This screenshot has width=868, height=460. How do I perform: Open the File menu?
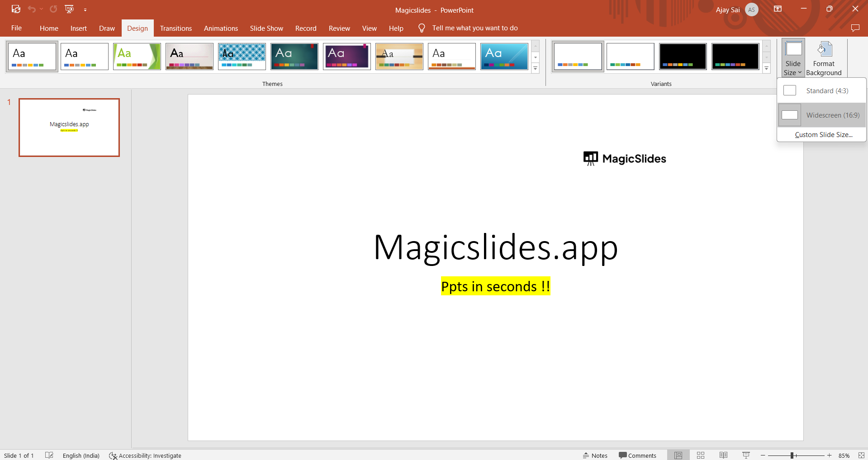[16, 28]
